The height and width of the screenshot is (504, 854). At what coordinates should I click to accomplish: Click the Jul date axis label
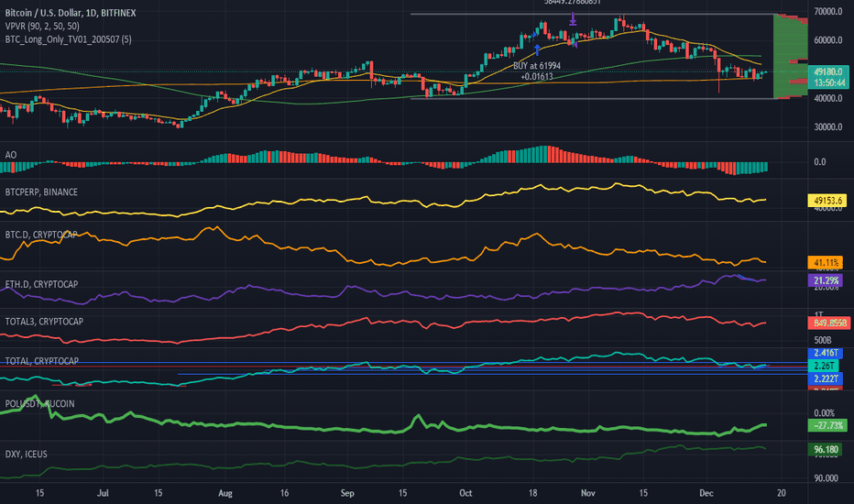click(x=103, y=493)
